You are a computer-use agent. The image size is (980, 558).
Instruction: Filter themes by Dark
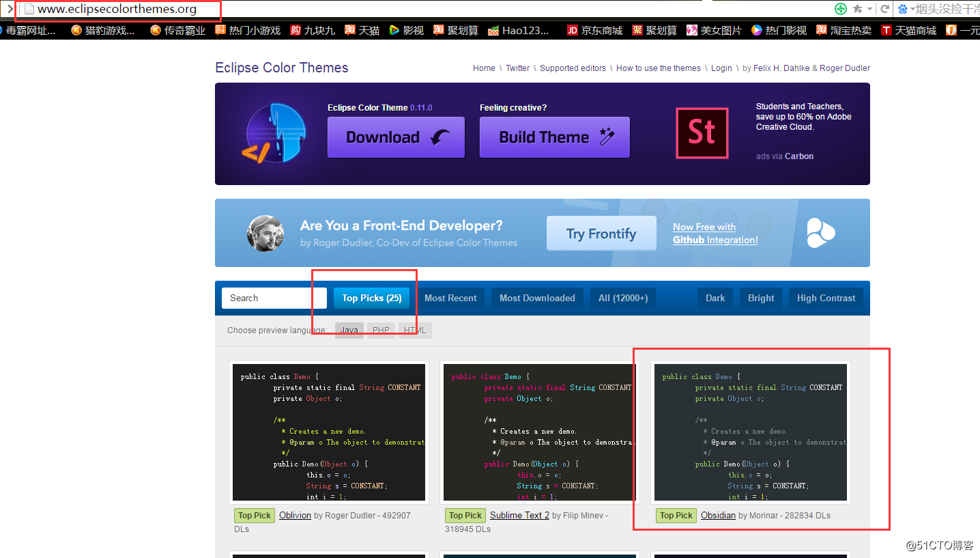(715, 298)
